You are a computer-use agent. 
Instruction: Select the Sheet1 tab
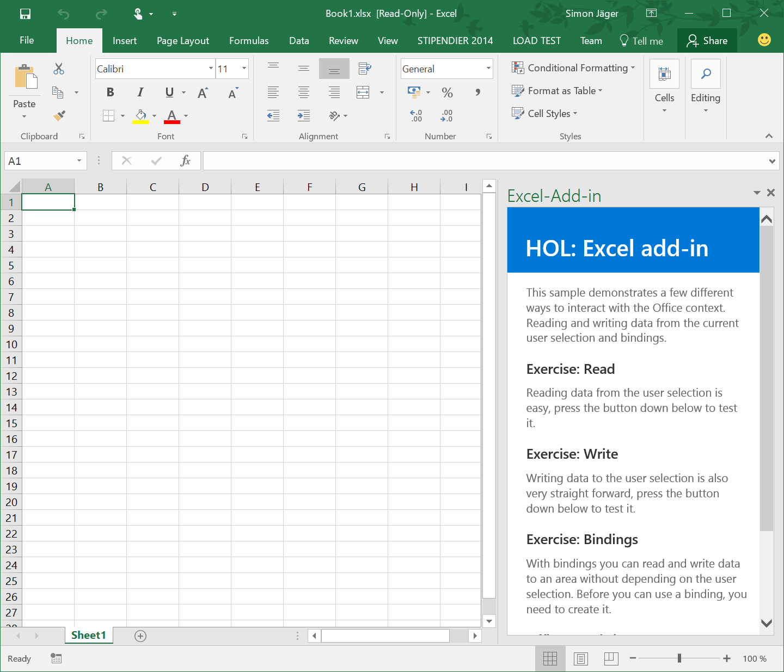(89, 636)
